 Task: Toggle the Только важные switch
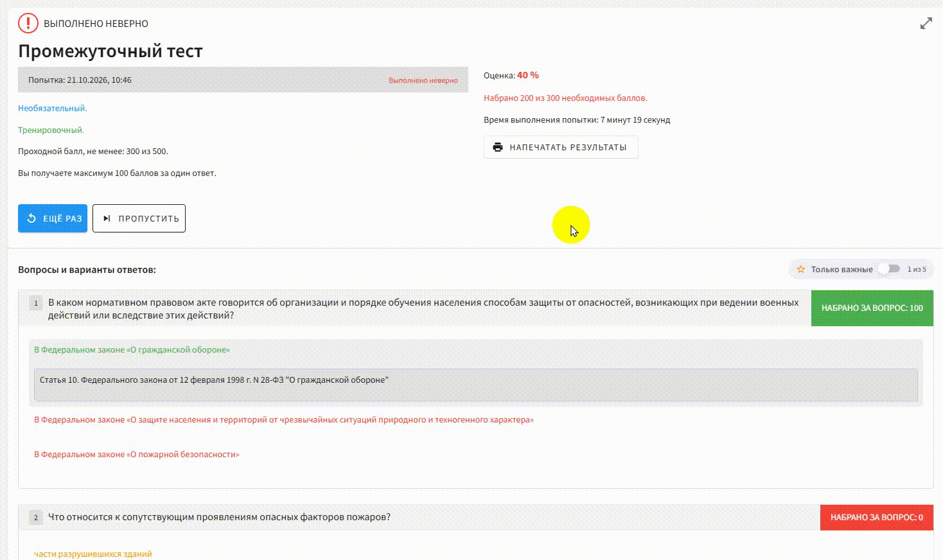pyautogui.click(x=890, y=268)
